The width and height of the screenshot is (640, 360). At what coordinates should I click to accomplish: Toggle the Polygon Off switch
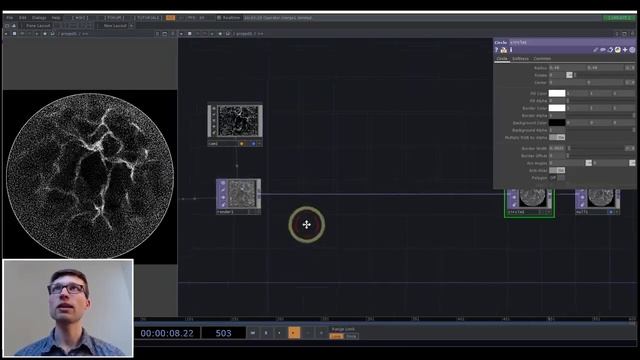click(557, 178)
